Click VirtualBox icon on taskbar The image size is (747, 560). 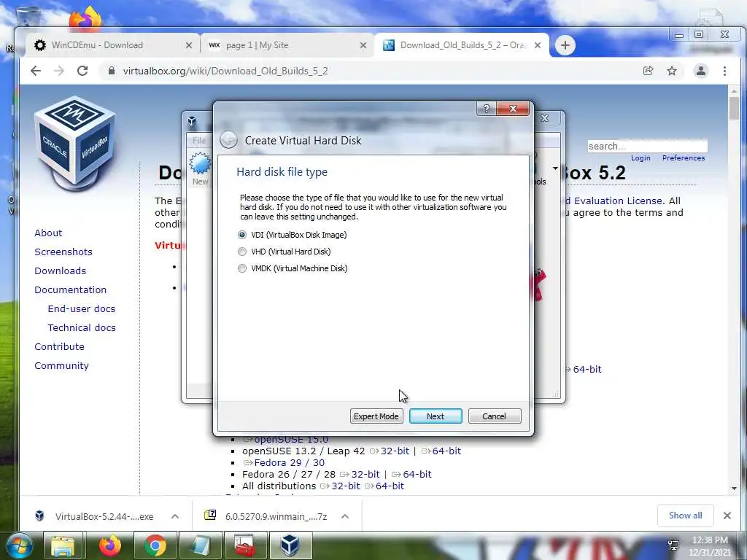(x=290, y=546)
